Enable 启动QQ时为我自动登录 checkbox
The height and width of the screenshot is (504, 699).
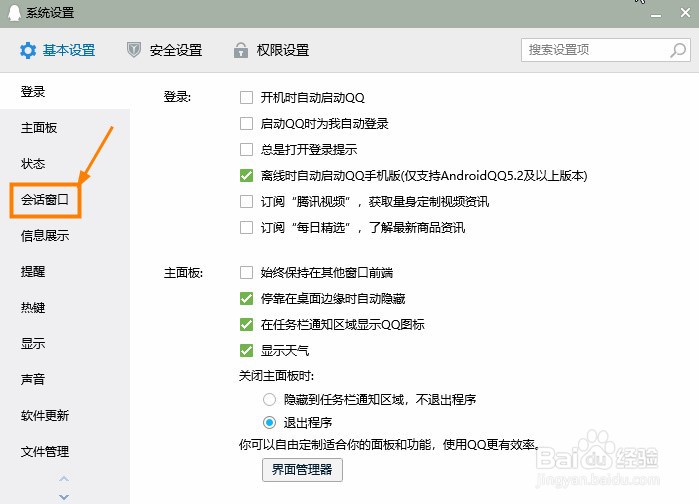click(246, 123)
